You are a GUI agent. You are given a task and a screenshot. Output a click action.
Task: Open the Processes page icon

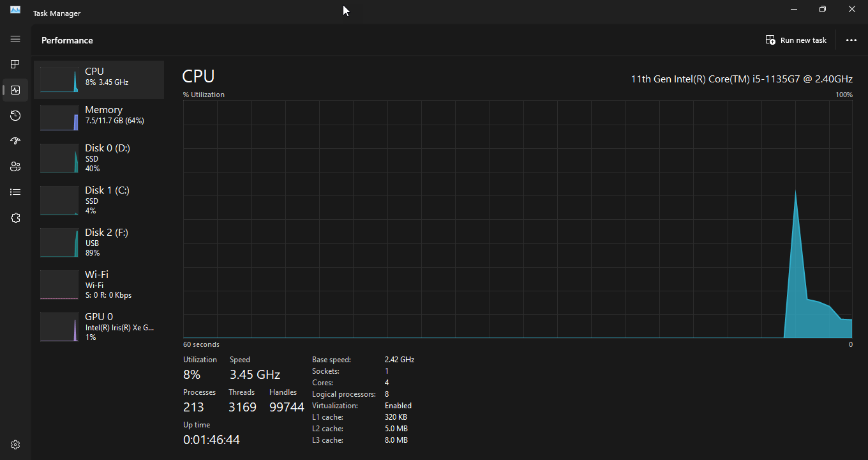[x=15, y=64]
